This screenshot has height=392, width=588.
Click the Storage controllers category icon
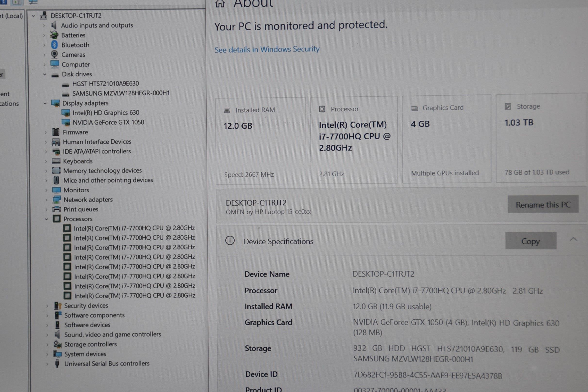pyautogui.click(x=58, y=344)
